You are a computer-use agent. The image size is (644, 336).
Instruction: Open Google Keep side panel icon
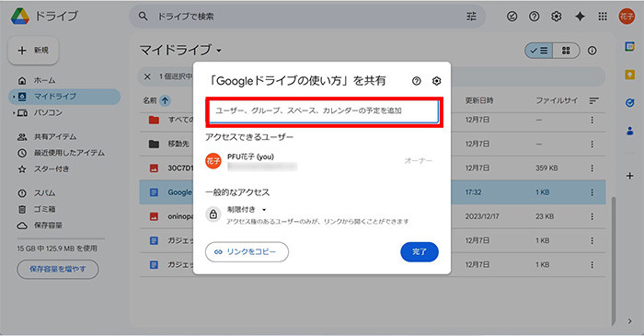coord(629,75)
